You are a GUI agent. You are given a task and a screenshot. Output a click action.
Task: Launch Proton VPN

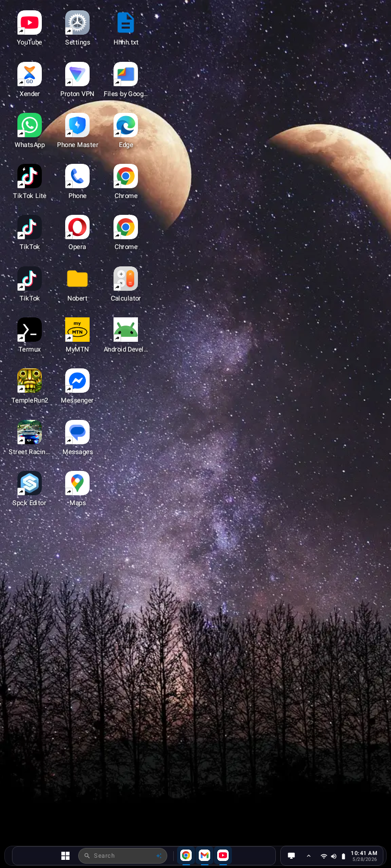click(x=77, y=74)
